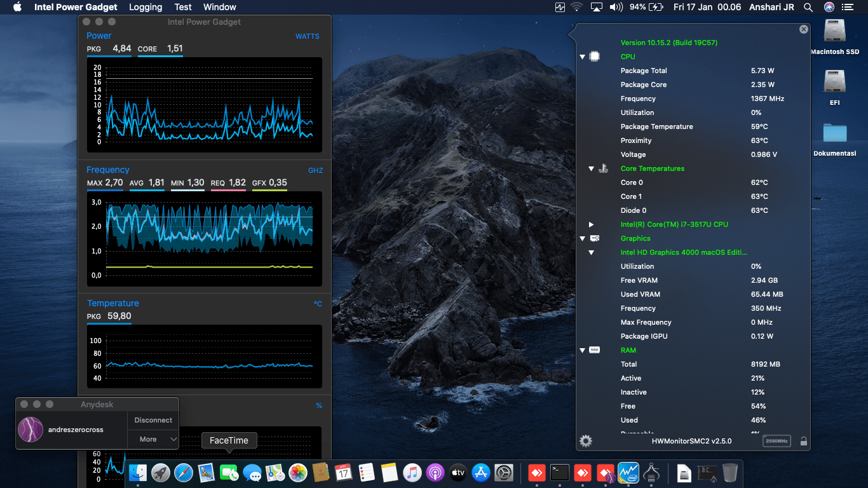
Task: Open the Logging menu
Action: coord(146,7)
